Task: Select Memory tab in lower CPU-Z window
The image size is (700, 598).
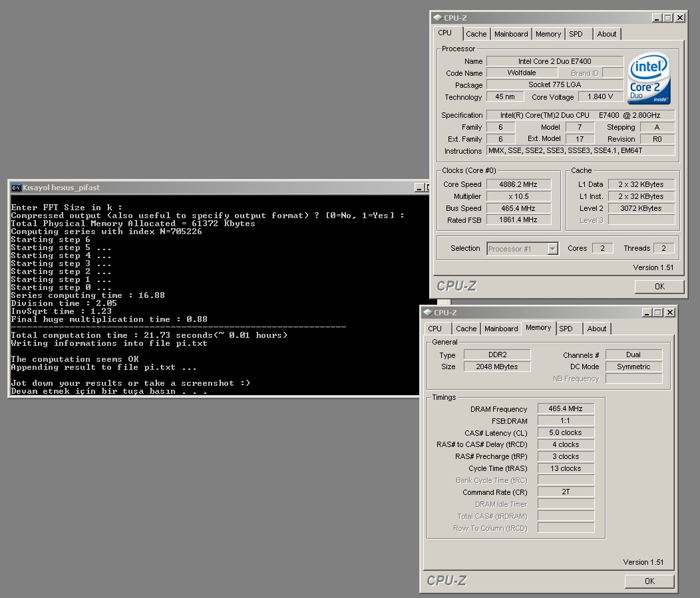Action: coord(538,327)
